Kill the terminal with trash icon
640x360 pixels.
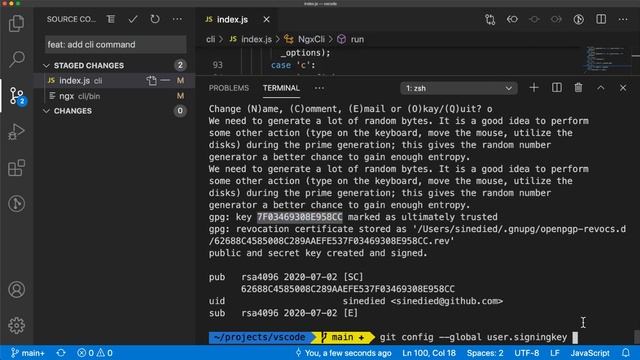(578, 88)
